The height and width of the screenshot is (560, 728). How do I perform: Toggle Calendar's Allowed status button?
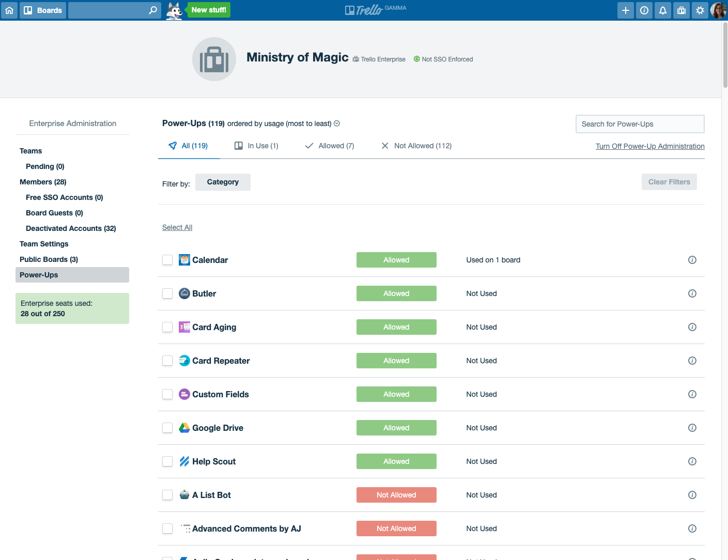click(396, 260)
